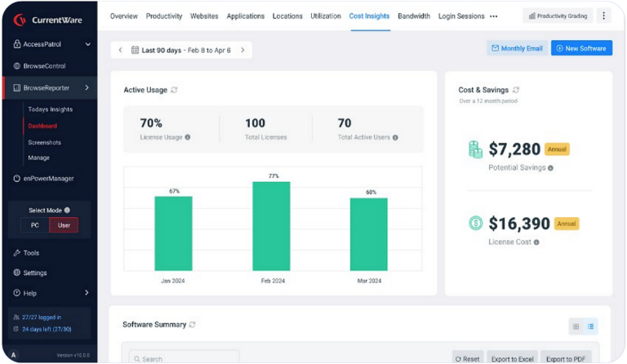Open Dashboard in sidebar
This screenshot has width=627, height=364.
[42, 126]
